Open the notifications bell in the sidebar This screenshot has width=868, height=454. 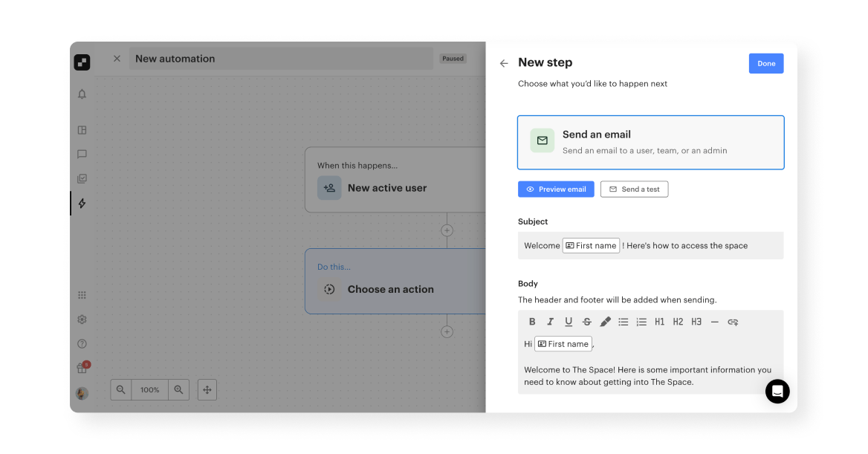tap(82, 94)
